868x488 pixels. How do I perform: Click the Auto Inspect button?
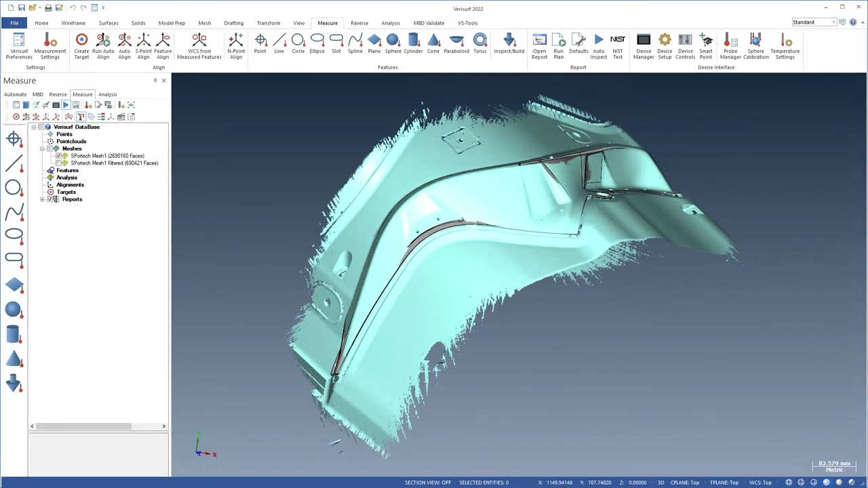(x=599, y=46)
